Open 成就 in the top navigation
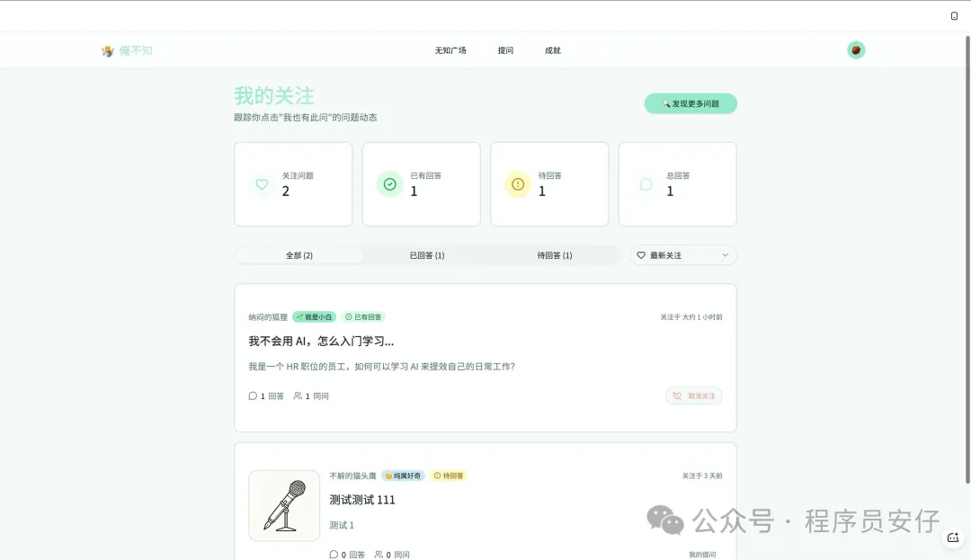 click(x=552, y=50)
